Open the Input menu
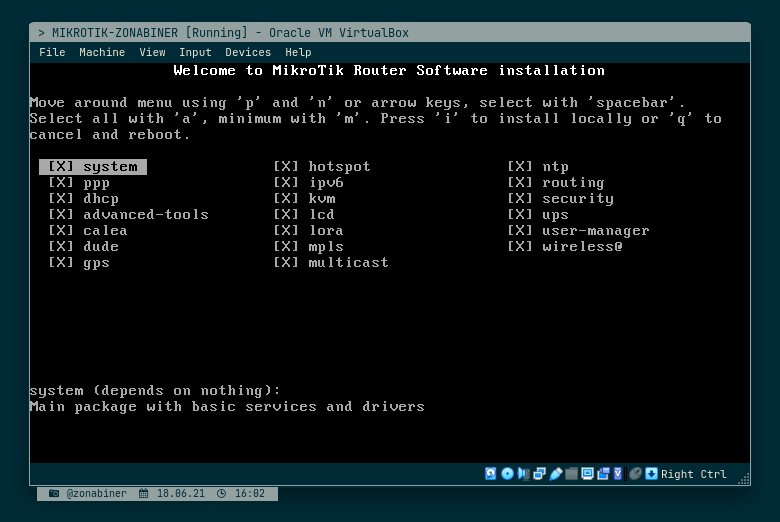The height and width of the screenshot is (522, 780). pos(195,52)
